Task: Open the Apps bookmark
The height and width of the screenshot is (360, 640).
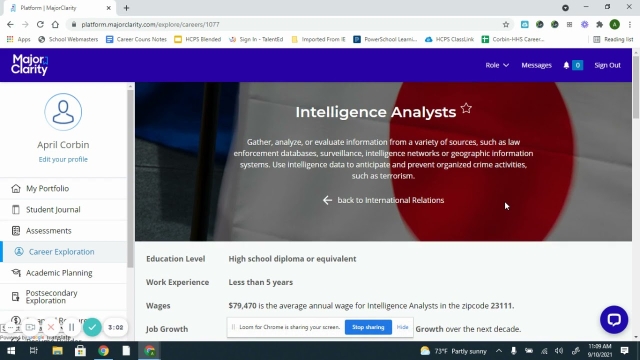Action: (x=19, y=40)
